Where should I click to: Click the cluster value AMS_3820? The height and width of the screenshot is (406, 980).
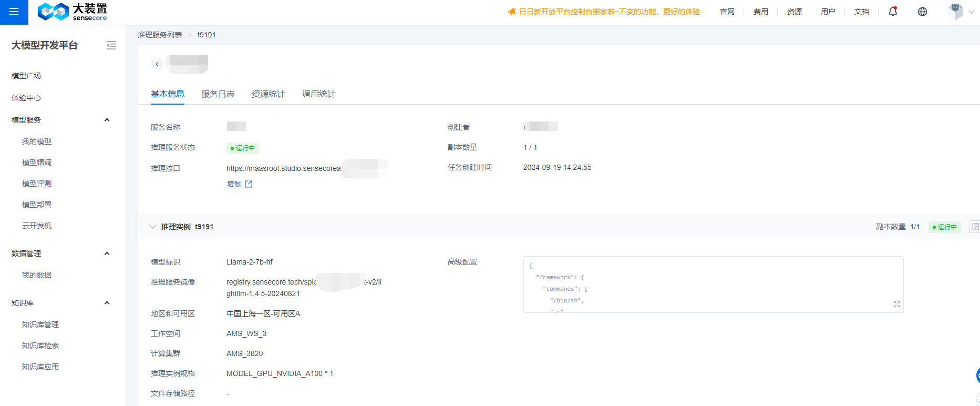tap(244, 353)
